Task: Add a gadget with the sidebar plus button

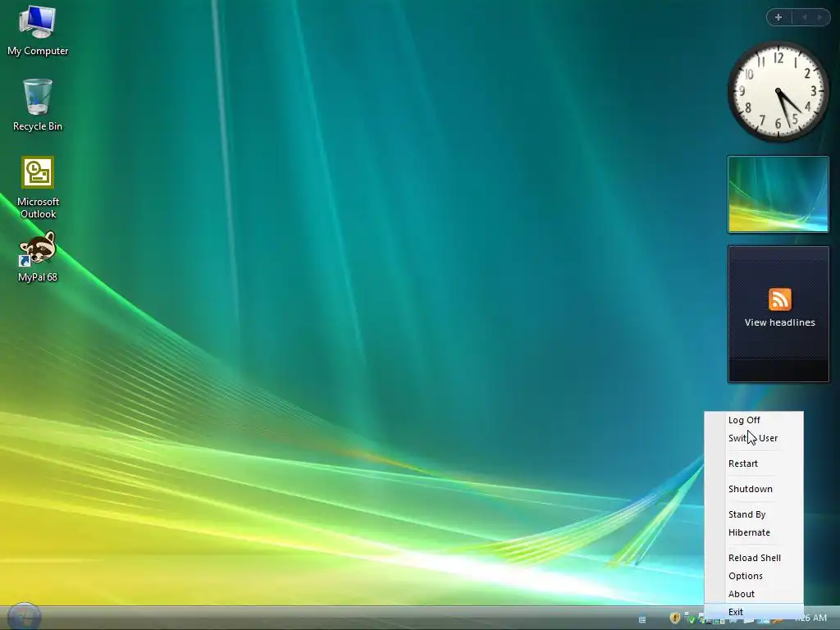Action: [x=778, y=17]
